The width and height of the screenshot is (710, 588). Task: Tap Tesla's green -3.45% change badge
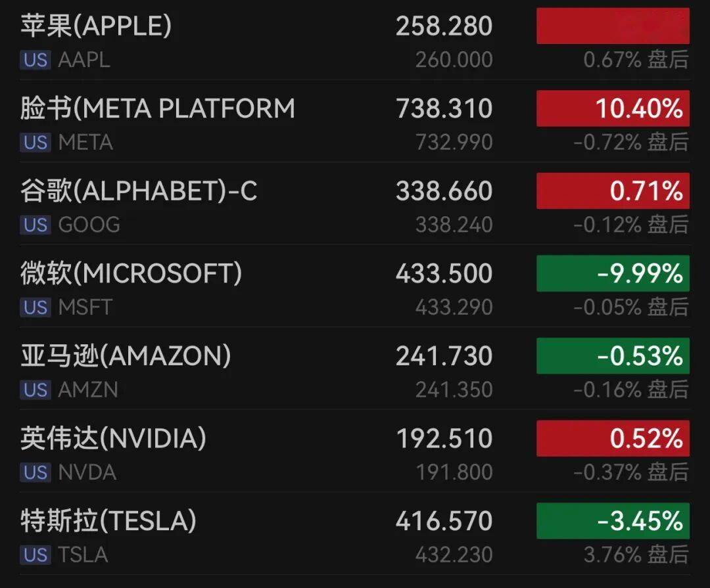pyautogui.click(x=613, y=521)
